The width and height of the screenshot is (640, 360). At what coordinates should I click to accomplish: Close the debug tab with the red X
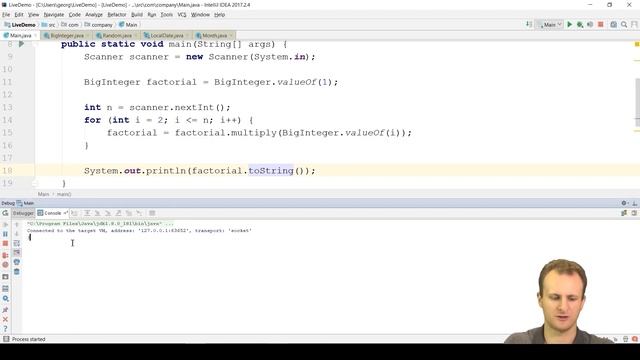click(5, 319)
